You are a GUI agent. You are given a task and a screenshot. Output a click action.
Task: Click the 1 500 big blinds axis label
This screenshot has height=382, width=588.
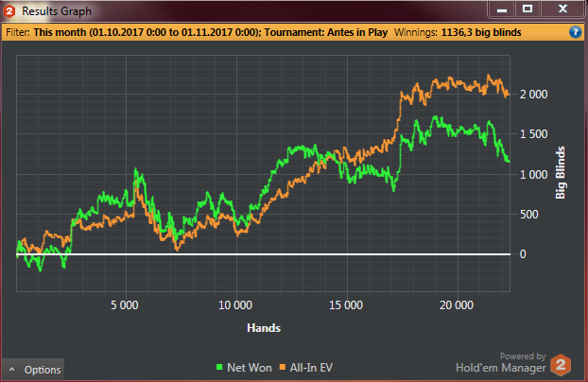pos(533,134)
